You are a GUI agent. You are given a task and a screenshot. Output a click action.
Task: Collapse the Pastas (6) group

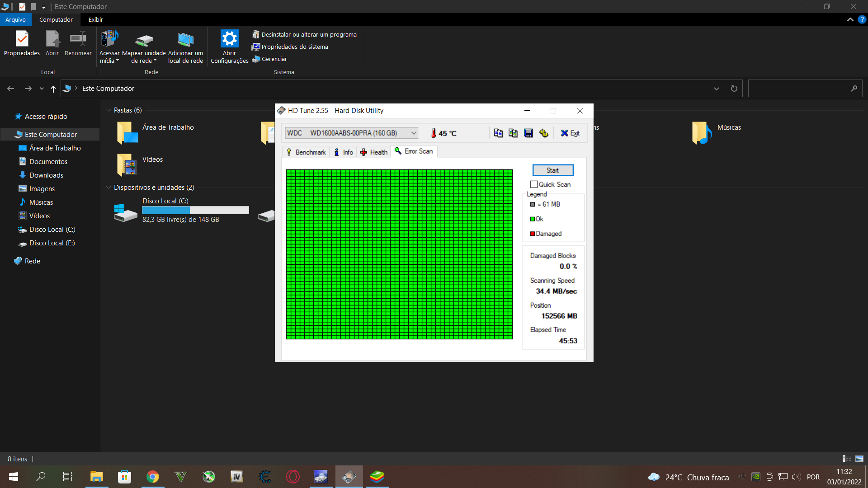click(x=108, y=110)
